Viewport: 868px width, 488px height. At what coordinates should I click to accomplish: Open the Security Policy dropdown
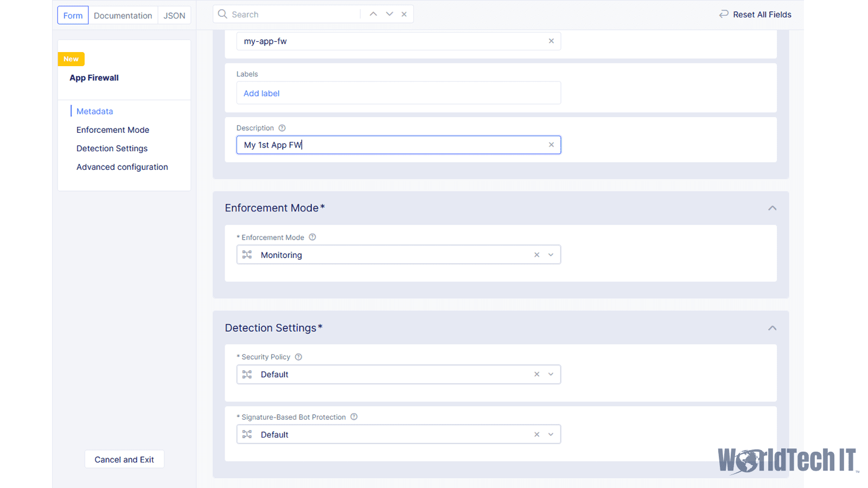(x=551, y=374)
